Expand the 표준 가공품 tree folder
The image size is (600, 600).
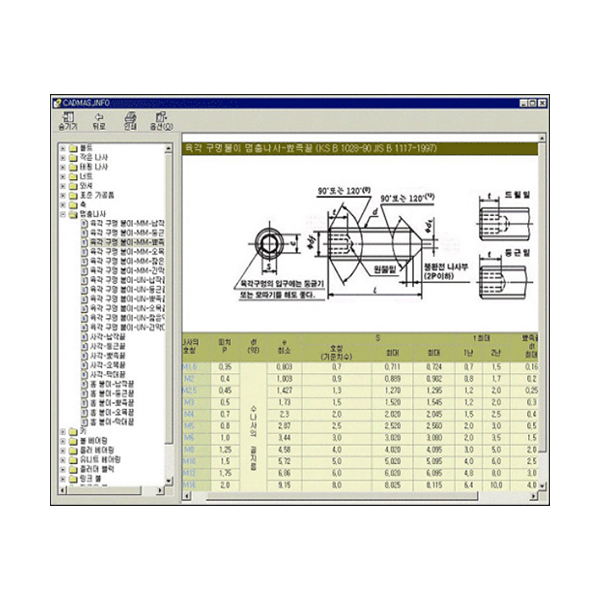click(62, 195)
